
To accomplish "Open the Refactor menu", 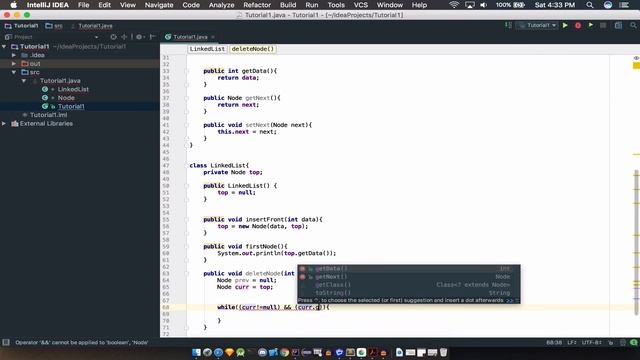I will click(257, 5).
